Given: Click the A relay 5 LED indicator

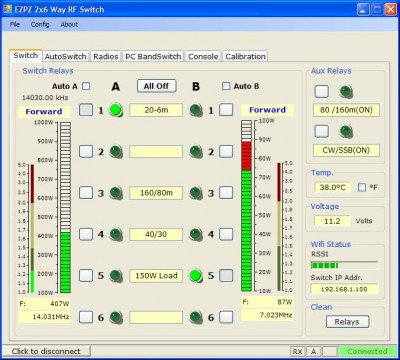Looking at the screenshot, I should pyautogui.click(x=116, y=276).
